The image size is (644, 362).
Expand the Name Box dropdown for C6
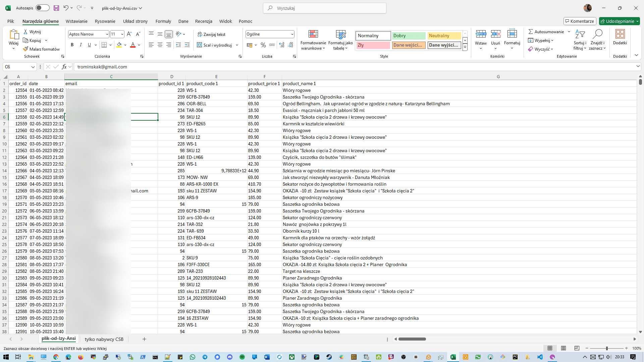click(33, 67)
